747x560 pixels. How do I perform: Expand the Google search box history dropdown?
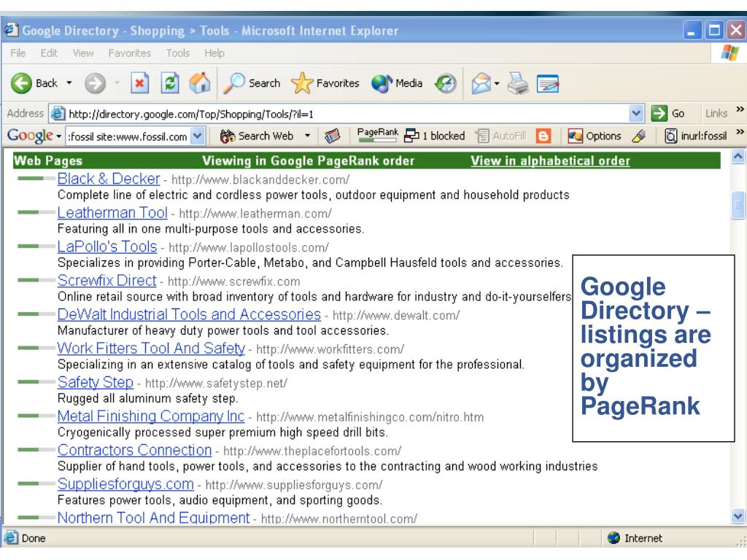pyautogui.click(x=197, y=136)
